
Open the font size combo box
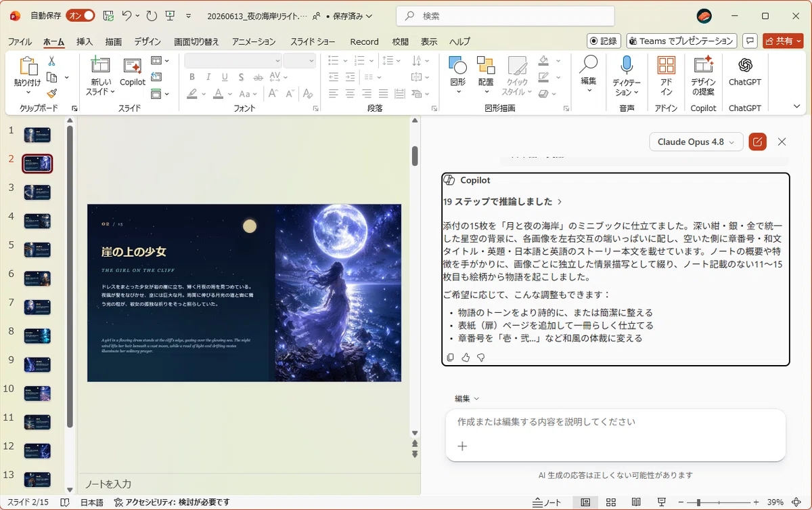pyautogui.click(x=300, y=60)
